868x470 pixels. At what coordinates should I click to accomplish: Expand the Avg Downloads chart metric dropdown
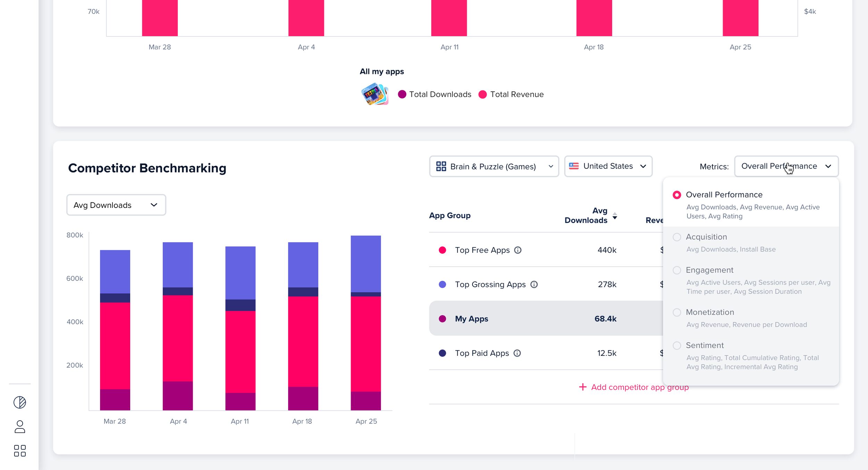pos(116,205)
